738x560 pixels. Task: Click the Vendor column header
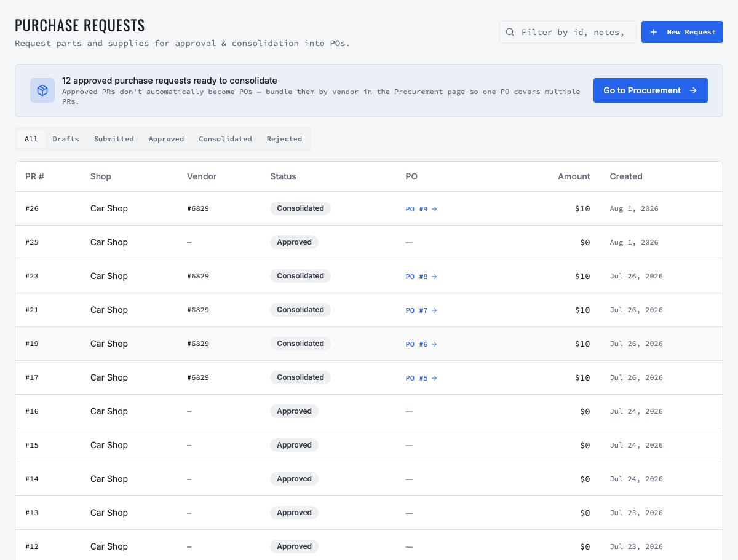click(202, 176)
